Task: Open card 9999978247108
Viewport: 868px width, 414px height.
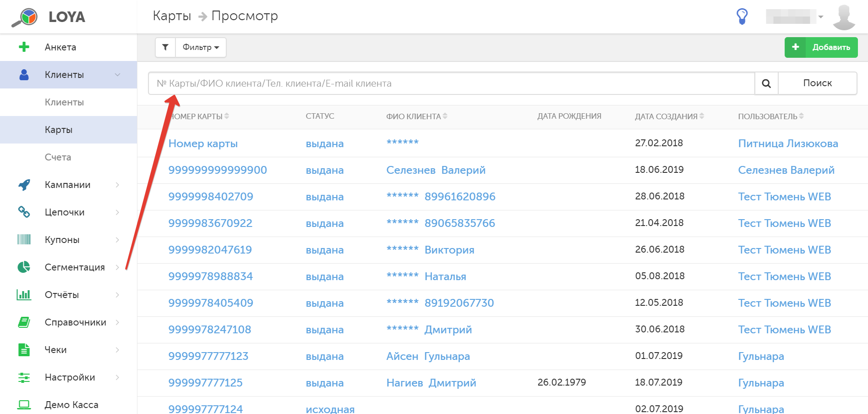Action: [209, 330]
